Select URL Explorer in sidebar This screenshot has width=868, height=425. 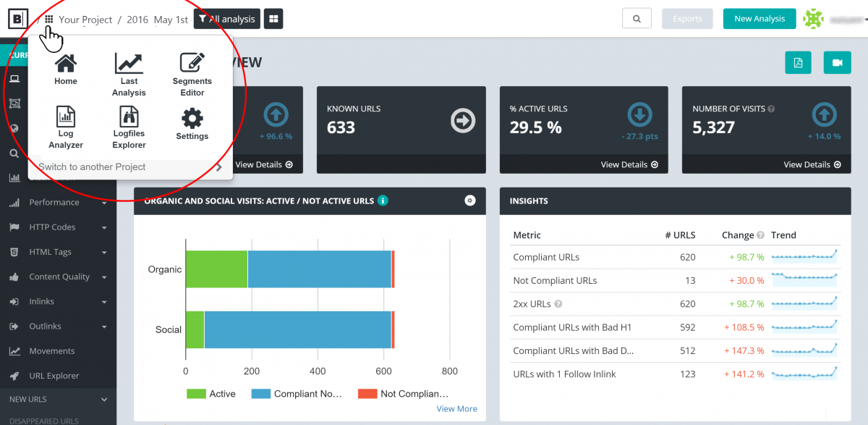click(54, 376)
